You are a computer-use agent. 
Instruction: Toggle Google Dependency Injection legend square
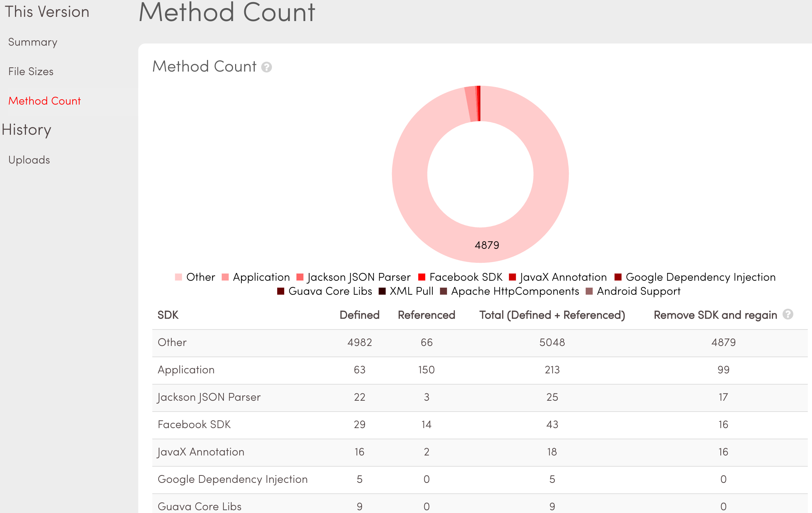pyautogui.click(x=618, y=277)
